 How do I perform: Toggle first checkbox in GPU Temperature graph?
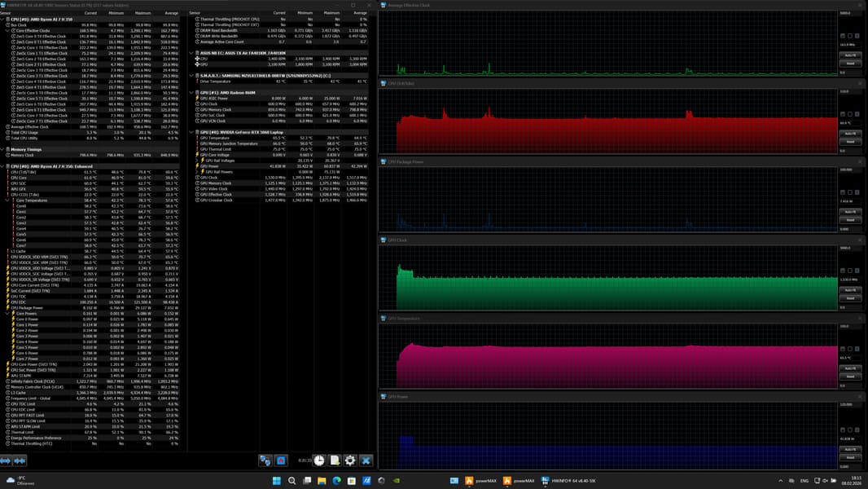pyautogui.click(x=843, y=349)
